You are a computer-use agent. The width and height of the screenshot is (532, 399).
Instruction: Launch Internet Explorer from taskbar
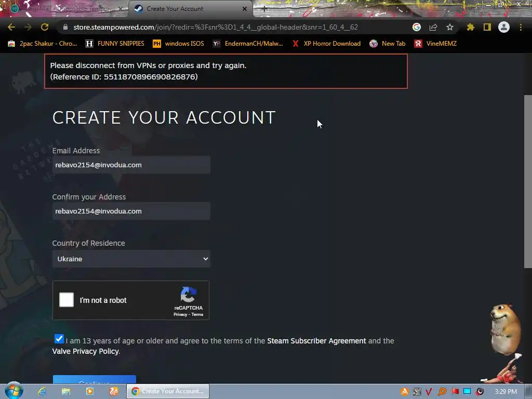pos(42,391)
